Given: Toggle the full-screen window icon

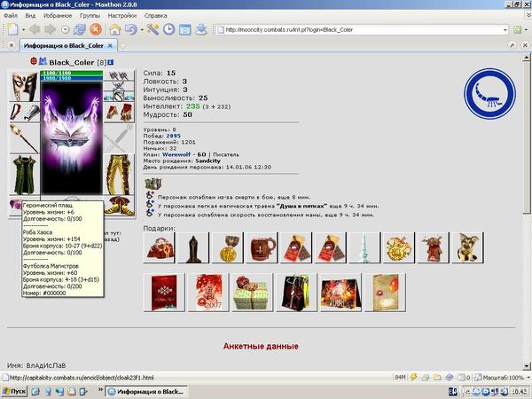Looking at the screenshot, I should click(185, 29).
